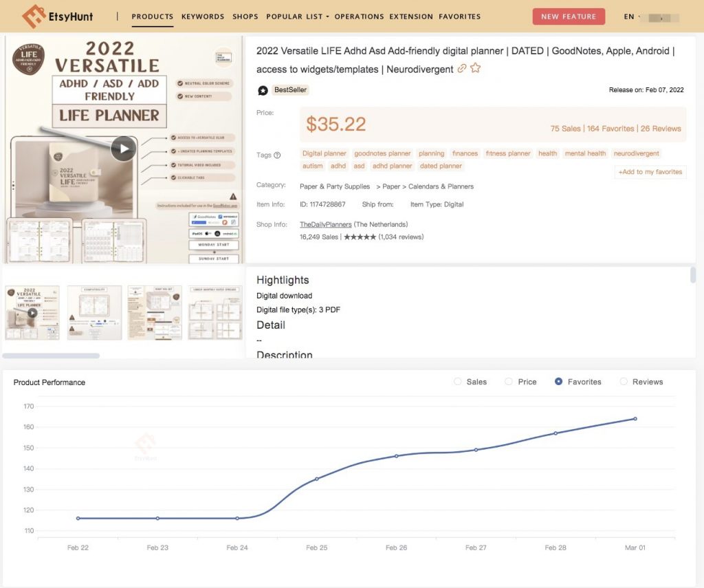The height and width of the screenshot is (588, 704).
Task: Open the Shops navigation tab
Action: [x=245, y=17]
